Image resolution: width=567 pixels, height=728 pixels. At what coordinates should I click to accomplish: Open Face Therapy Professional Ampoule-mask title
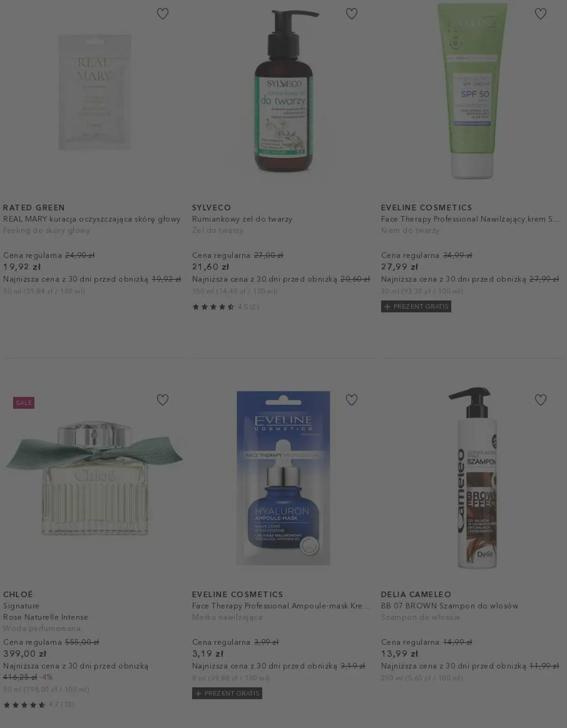pos(281,606)
